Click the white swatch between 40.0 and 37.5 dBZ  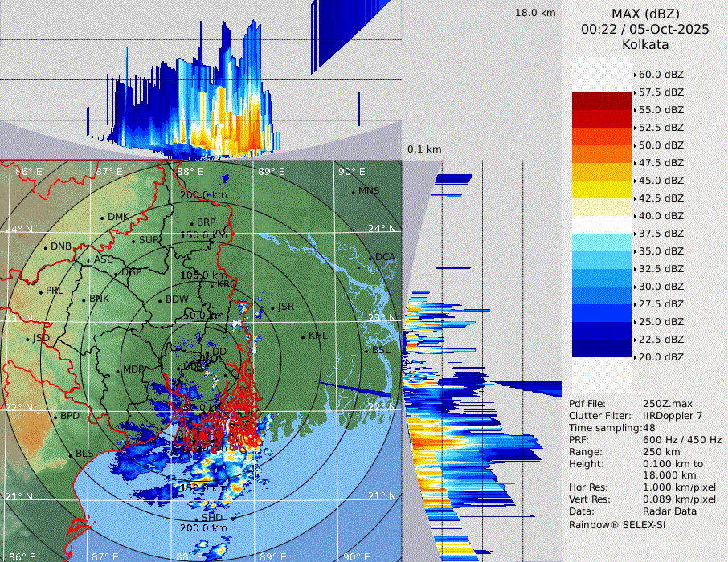[x=602, y=225]
